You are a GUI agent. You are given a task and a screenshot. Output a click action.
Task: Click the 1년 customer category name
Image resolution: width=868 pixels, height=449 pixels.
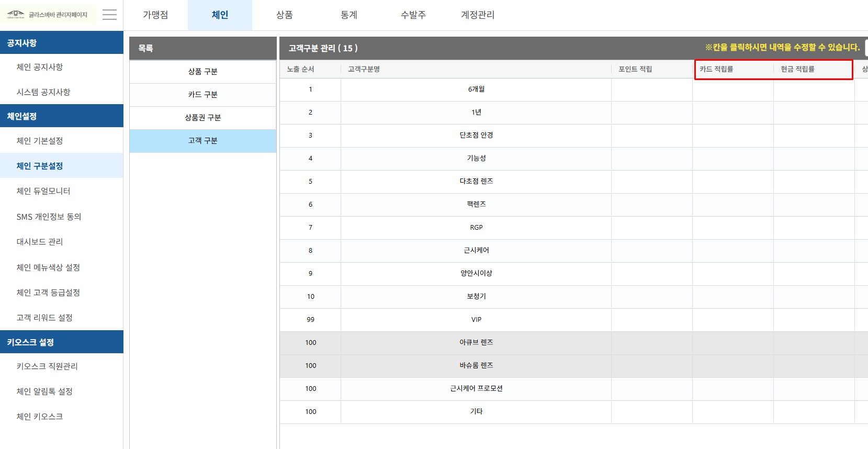point(476,113)
